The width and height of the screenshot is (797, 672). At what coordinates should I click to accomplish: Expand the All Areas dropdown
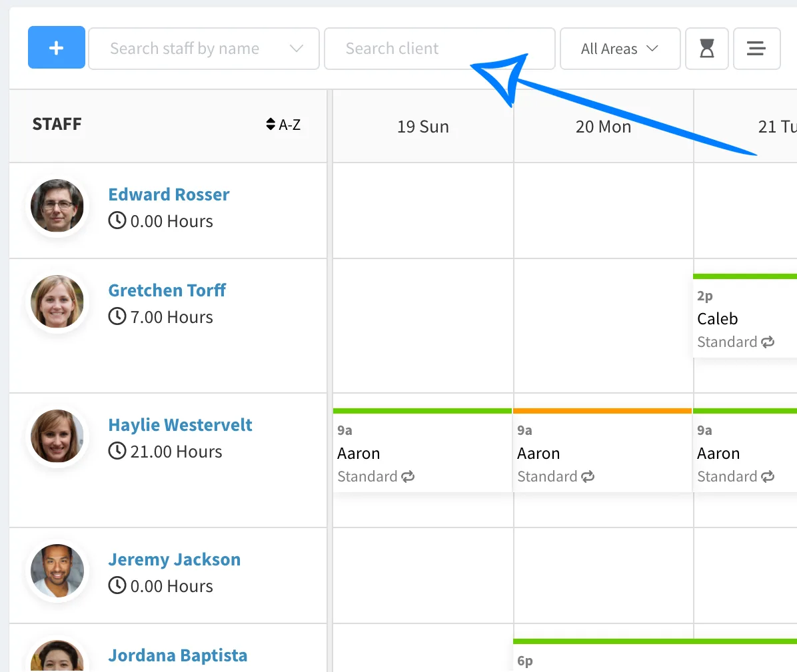click(x=620, y=49)
